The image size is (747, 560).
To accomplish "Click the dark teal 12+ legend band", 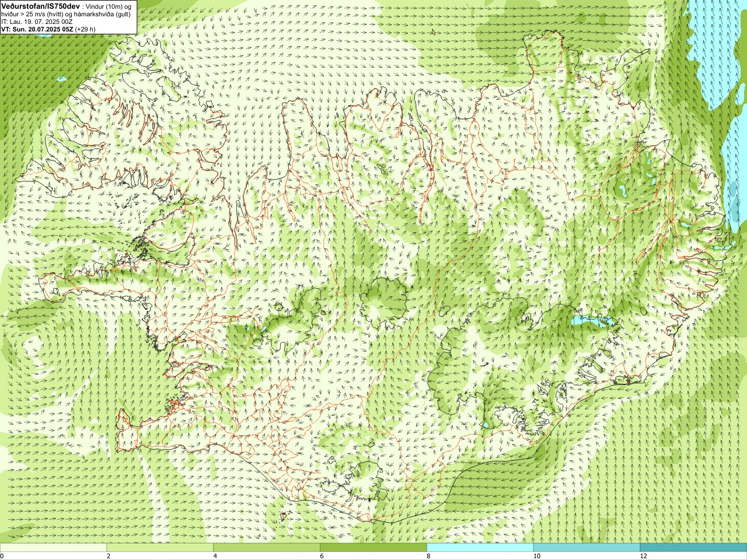I will click(693, 548).
